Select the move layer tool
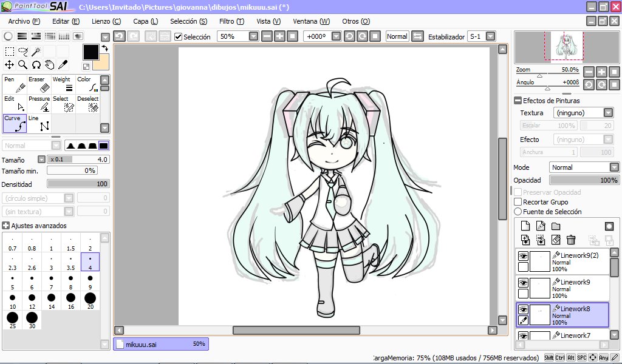The image size is (622, 364). [x=10, y=64]
